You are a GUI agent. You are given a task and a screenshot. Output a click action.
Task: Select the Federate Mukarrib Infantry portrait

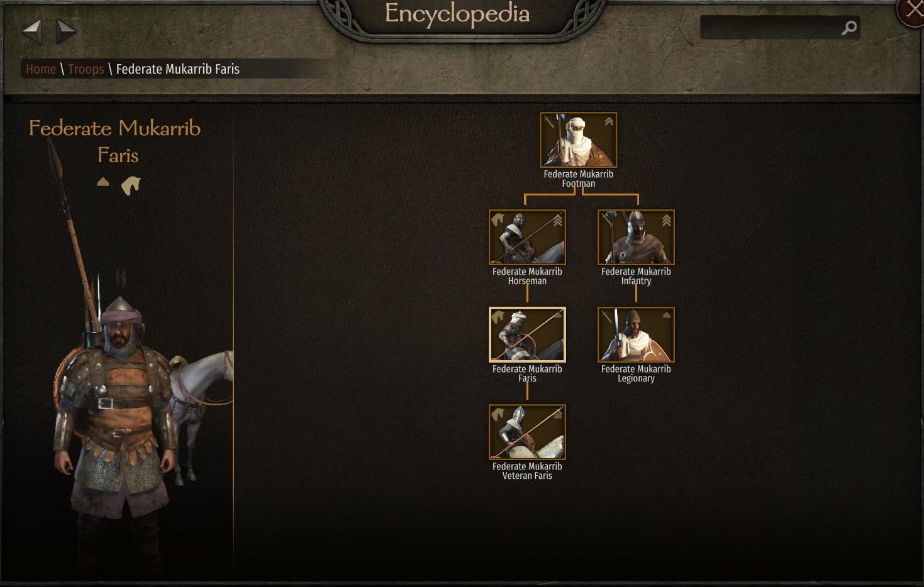[x=636, y=238]
